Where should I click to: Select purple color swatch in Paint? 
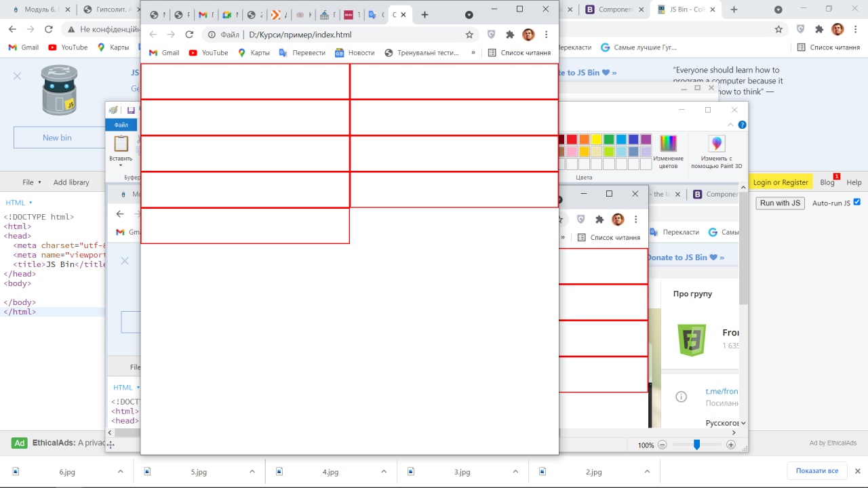(x=646, y=140)
